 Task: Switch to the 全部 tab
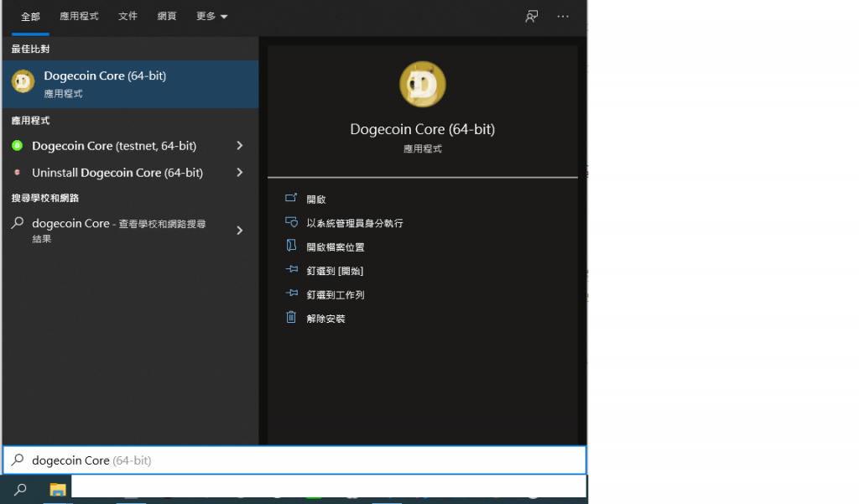[x=30, y=17]
